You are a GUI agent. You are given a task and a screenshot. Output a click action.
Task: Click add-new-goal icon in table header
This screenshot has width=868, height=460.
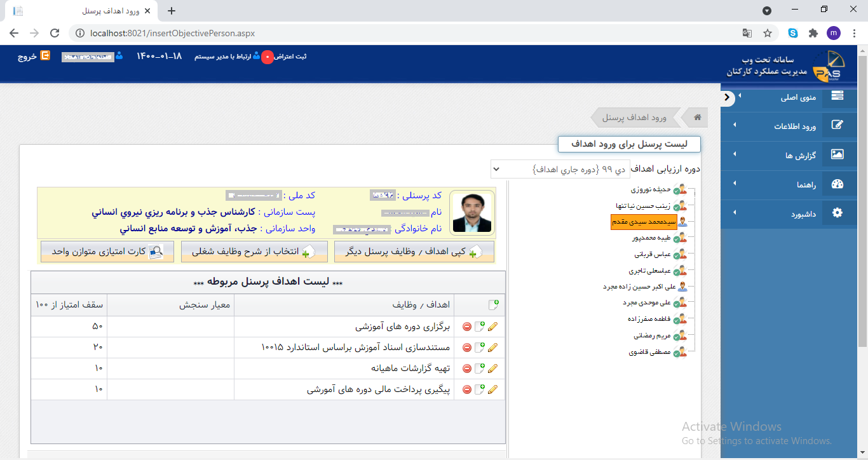coord(493,305)
